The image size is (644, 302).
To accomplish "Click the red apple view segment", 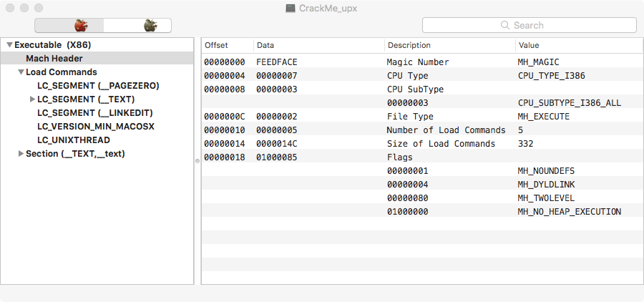I will [80, 26].
